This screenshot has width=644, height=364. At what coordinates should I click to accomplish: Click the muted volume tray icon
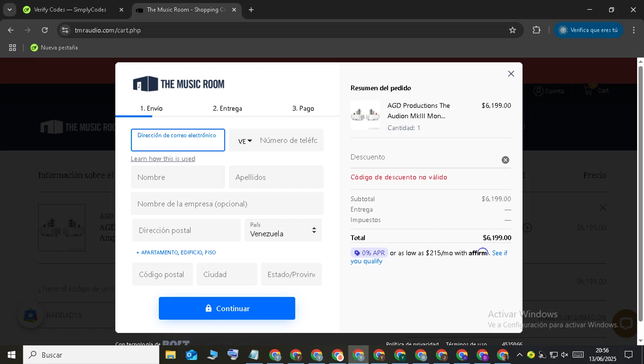click(x=565, y=355)
